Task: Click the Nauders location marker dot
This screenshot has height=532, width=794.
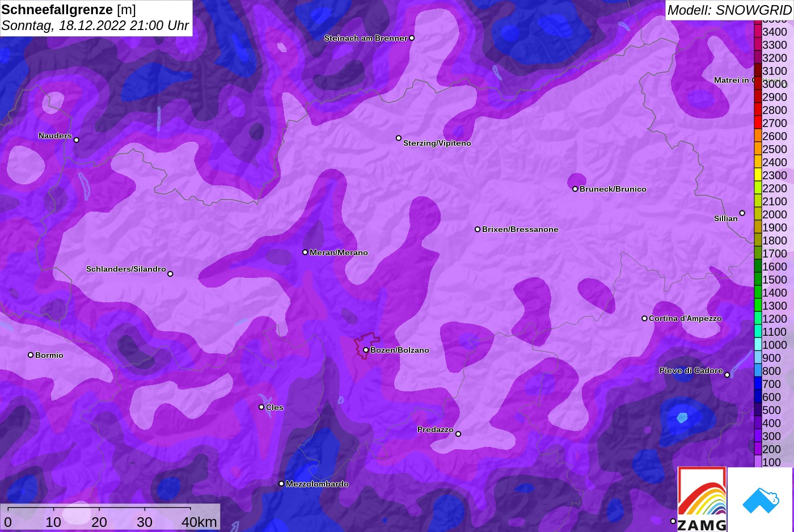Action: [x=77, y=140]
